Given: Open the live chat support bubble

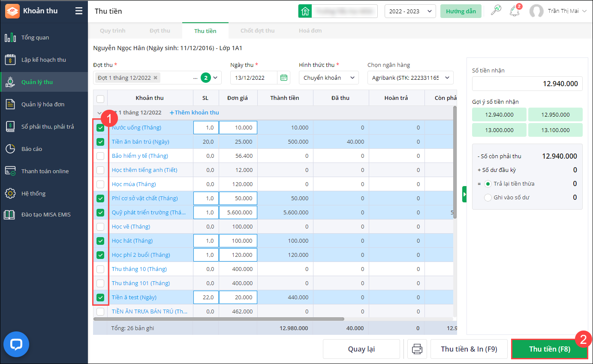Looking at the screenshot, I should 16,344.
